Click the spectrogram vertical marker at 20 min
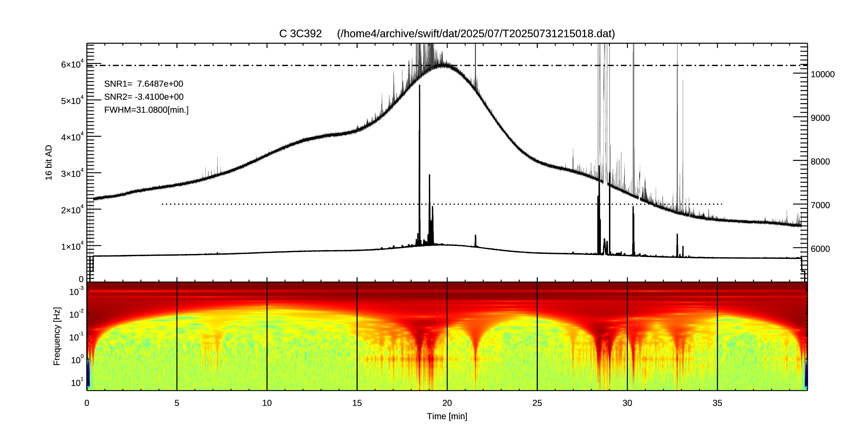 pyautogui.click(x=447, y=336)
